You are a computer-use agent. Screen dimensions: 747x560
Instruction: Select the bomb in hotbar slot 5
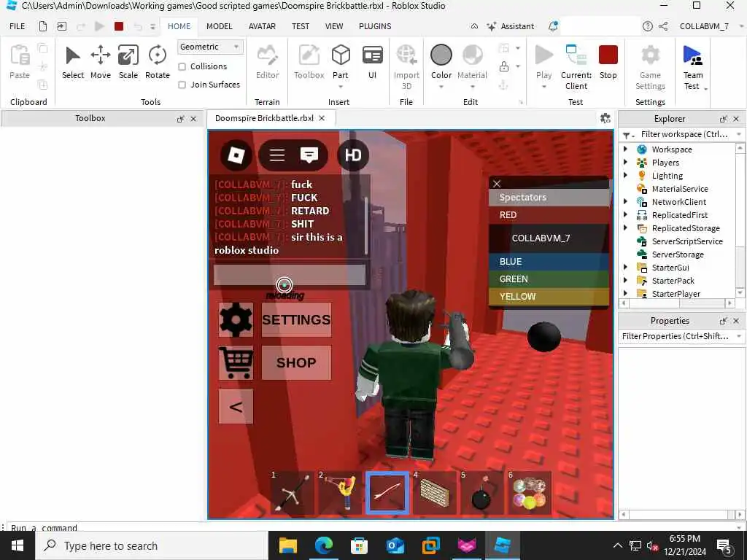(x=482, y=493)
